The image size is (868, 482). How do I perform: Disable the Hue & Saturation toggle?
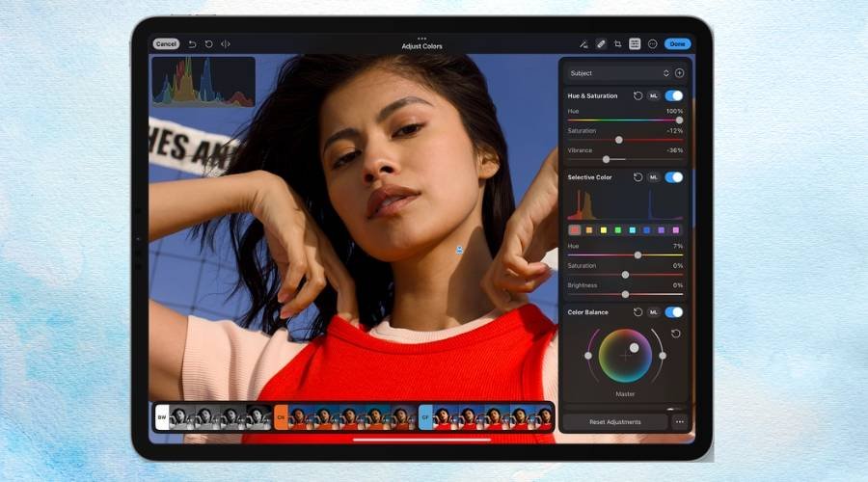click(673, 96)
